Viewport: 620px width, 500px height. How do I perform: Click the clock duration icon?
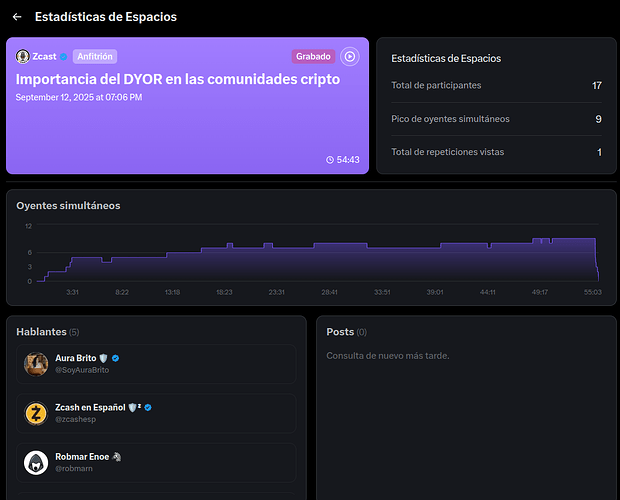pyautogui.click(x=330, y=160)
